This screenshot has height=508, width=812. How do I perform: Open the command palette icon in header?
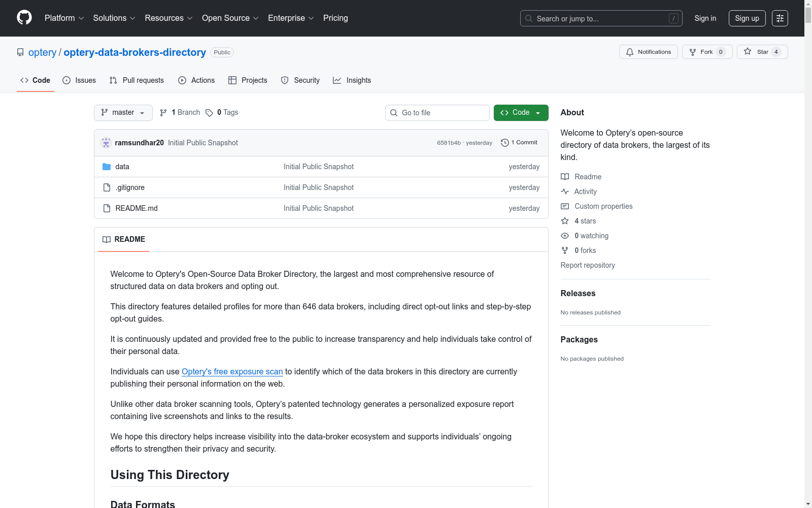pos(780,18)
